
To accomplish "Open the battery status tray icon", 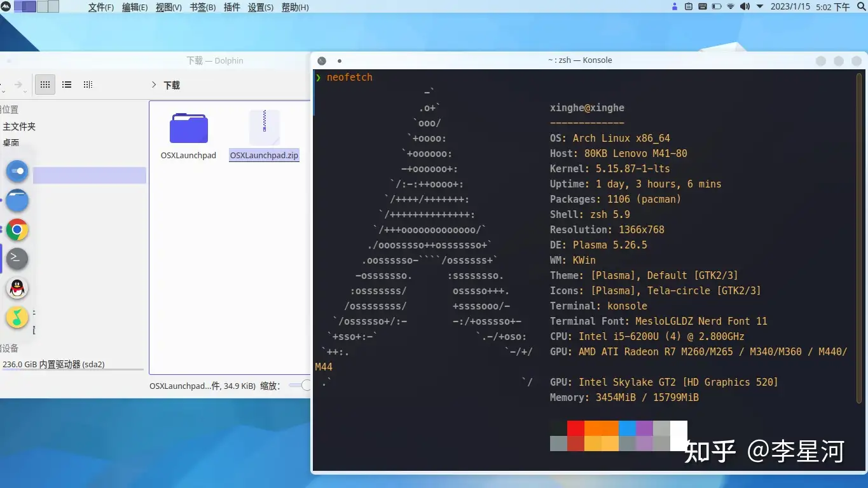I will (717, 7).
